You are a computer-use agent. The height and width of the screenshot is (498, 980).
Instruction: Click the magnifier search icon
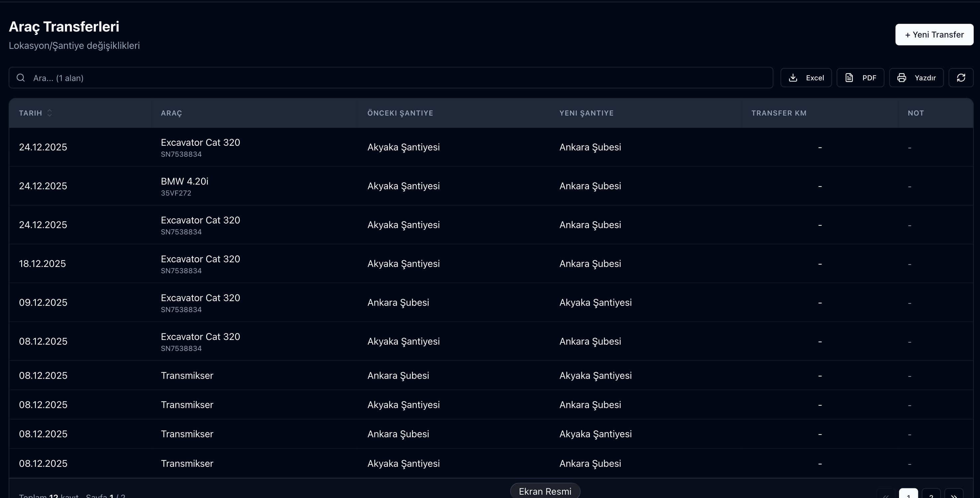pyautogui.click(x=21, y=78)
